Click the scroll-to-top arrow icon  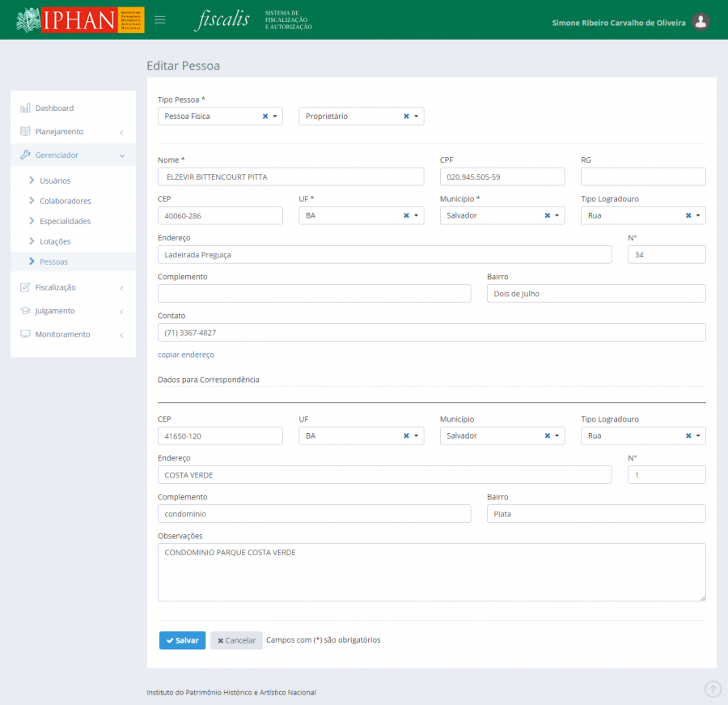click(x=713, y=688)
